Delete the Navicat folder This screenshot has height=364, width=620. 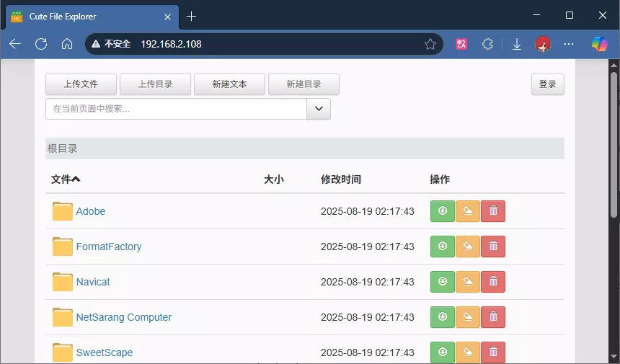(493, 282)
